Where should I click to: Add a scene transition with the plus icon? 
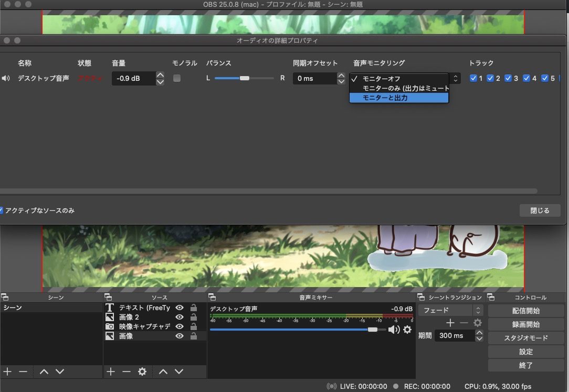click(x=450, y=323)
